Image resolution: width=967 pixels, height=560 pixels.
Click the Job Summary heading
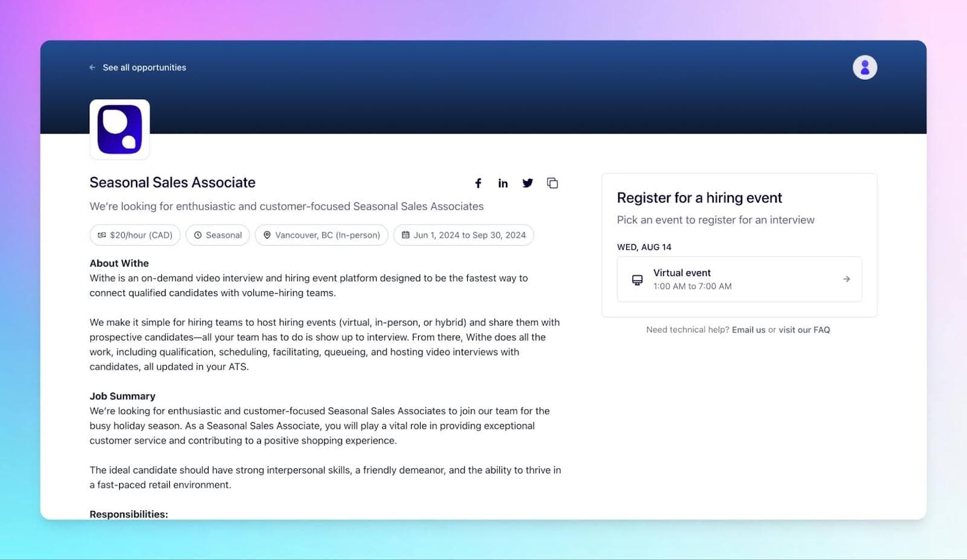[x=123, y=396]
